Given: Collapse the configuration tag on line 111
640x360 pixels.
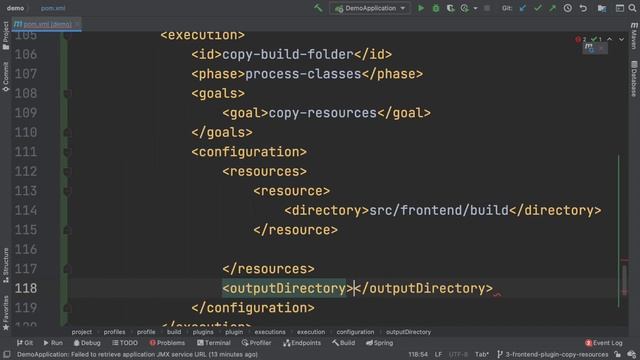Looking at the screenshot, I should point(68,152).
